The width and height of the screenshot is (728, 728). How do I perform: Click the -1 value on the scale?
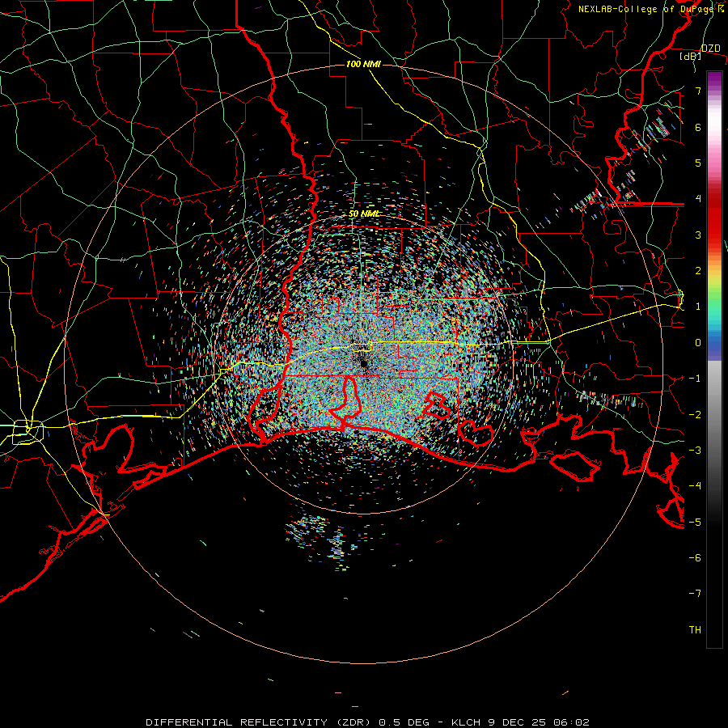(x=695, y=379)
